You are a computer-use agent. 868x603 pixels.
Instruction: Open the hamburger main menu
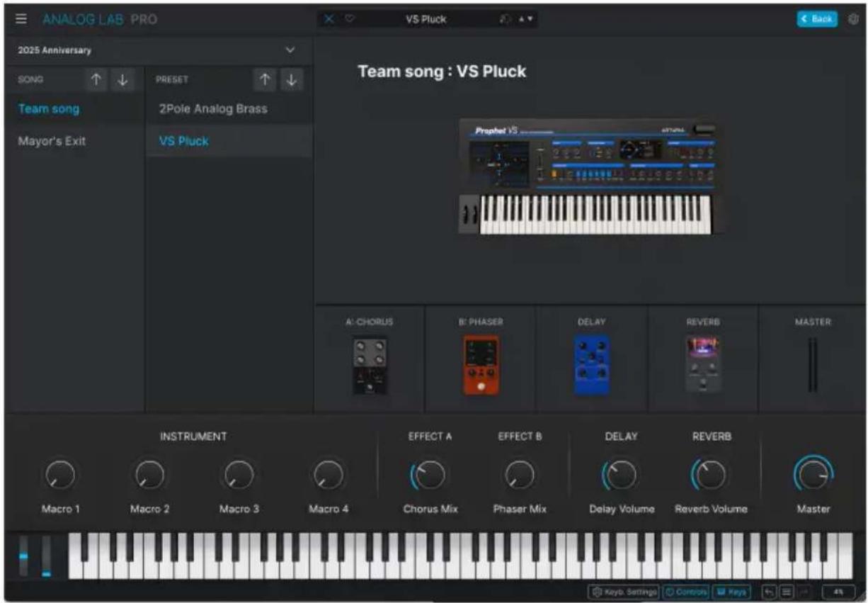click(21, 19)
